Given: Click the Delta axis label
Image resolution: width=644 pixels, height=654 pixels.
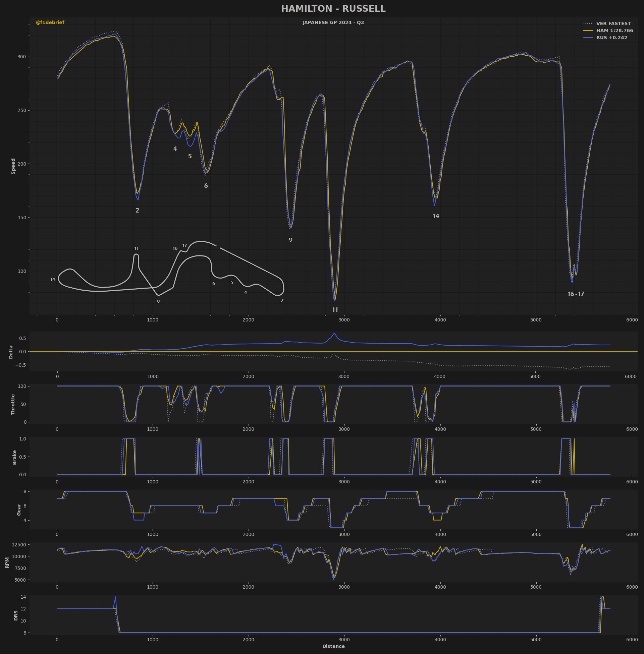Looking at the screenshot, I should click(11, 352).
